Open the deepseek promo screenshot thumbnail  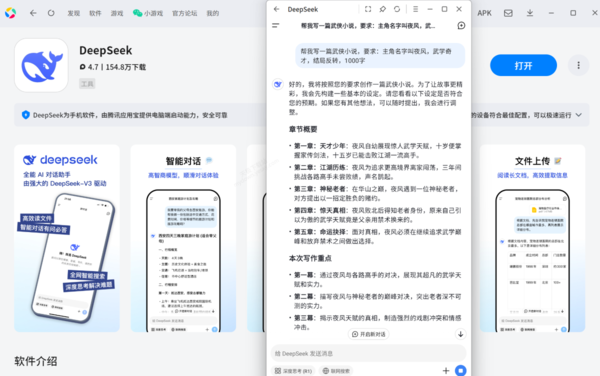tap(67, 238)
